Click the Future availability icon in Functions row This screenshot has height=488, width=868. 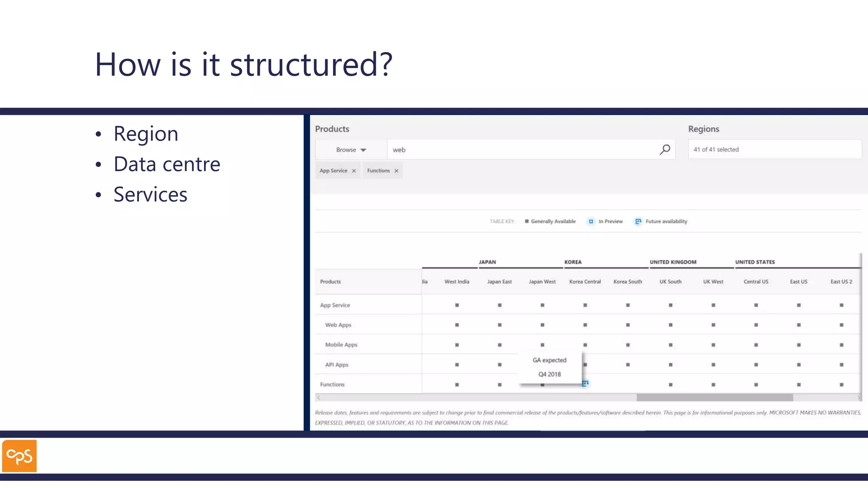[585, 383]
